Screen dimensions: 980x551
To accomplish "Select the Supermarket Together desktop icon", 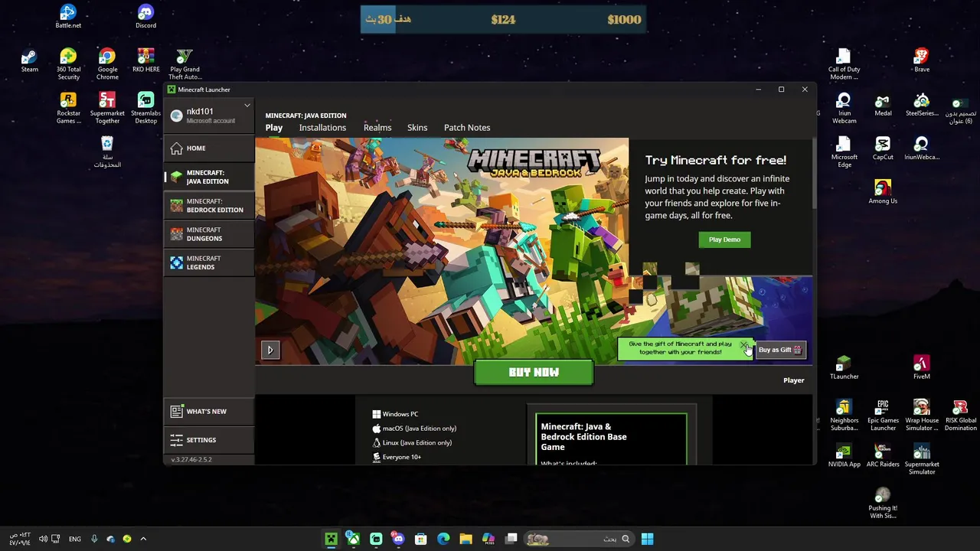I will point(107,108).
